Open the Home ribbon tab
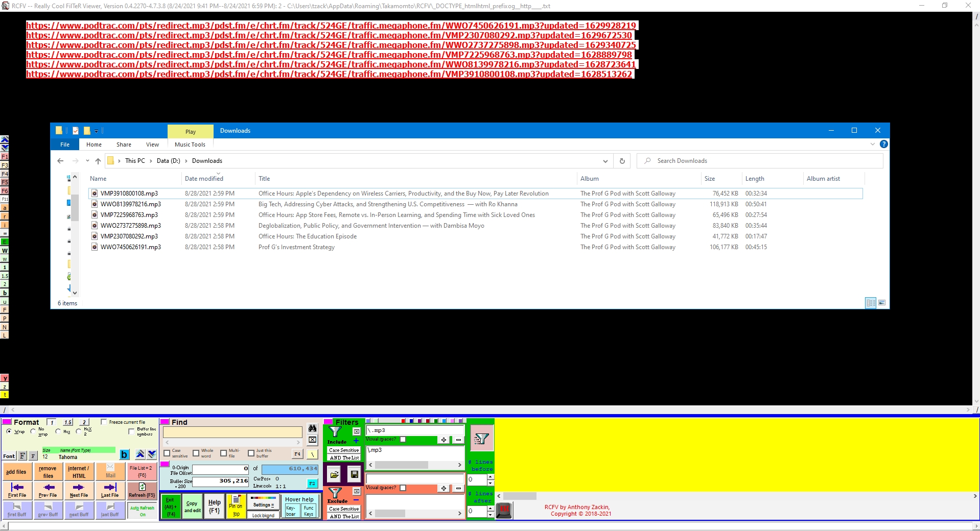The width and height of the screenshot is (980, 531). click(x=94, y=144)
